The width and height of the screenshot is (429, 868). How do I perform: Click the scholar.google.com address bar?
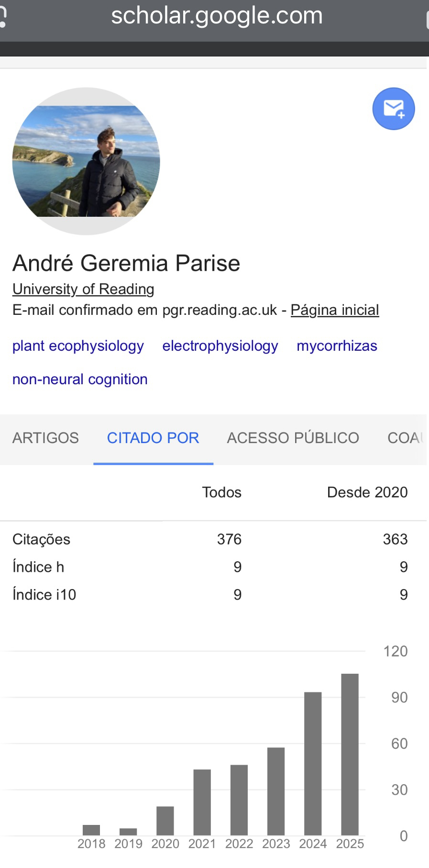217,16
